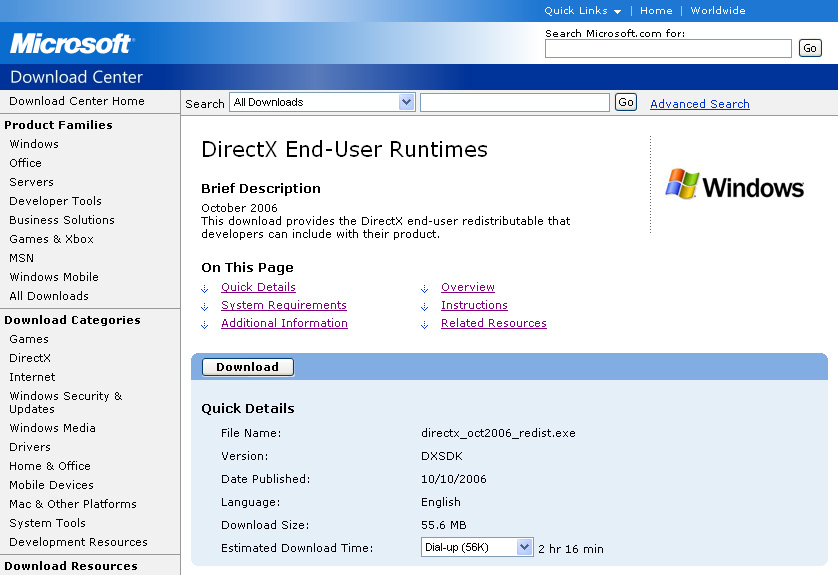
Task: Open the Advanced Search link
Action: coord(699,104)
